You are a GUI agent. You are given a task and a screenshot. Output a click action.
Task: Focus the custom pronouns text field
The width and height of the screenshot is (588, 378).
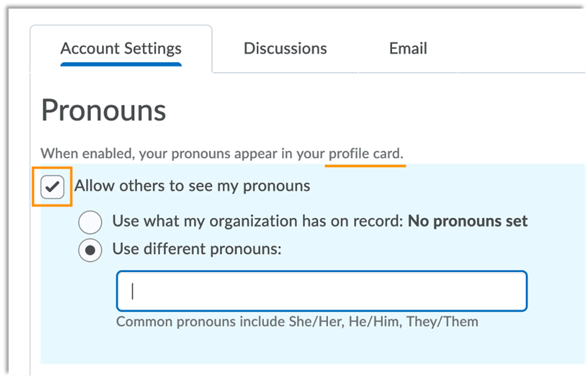pos(321,291)
